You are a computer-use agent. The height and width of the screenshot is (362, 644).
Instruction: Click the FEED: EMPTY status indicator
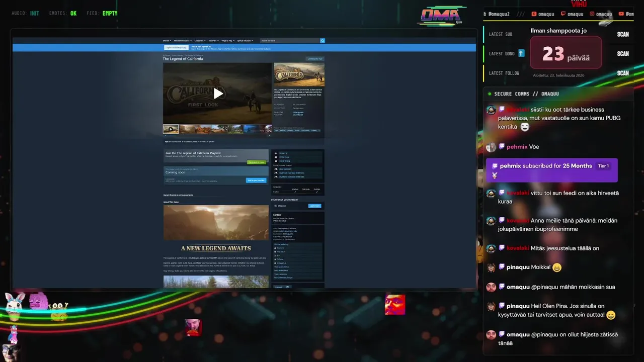[x=102, y=14]
